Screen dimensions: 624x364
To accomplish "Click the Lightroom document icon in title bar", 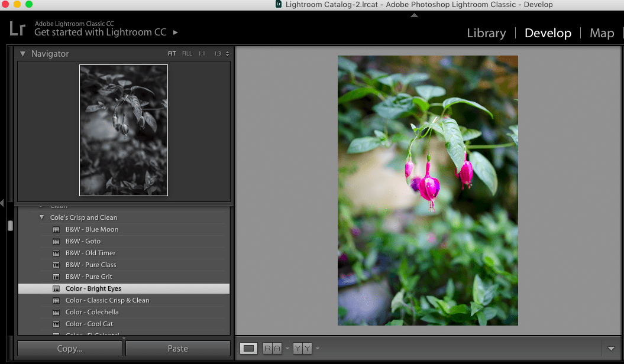I will (x=279, y=4).
